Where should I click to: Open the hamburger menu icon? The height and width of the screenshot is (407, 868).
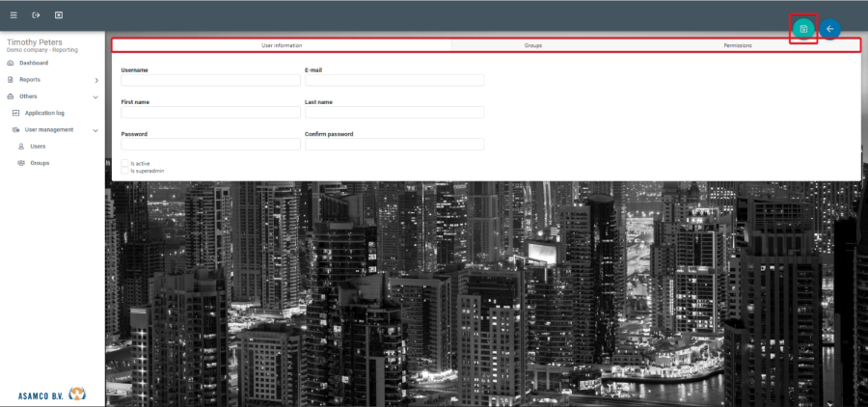point(14,15)
